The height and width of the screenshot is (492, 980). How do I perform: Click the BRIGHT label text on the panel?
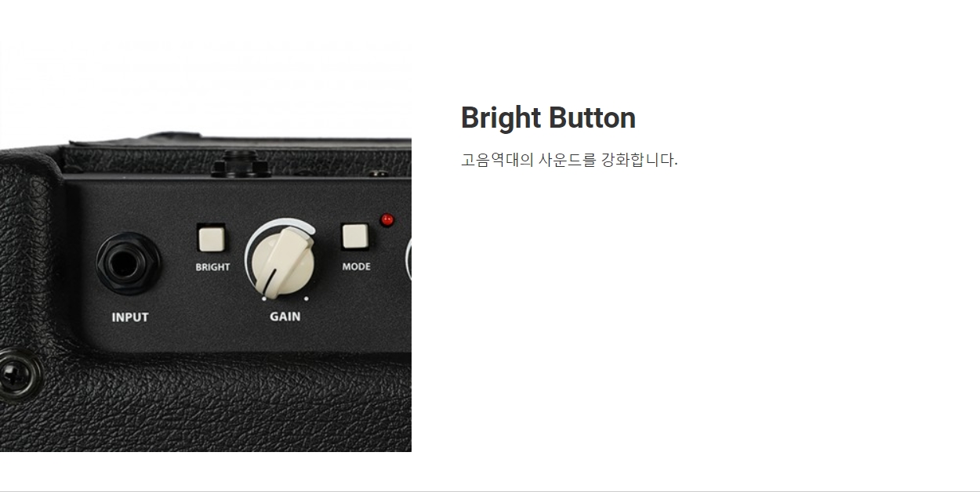212,267
